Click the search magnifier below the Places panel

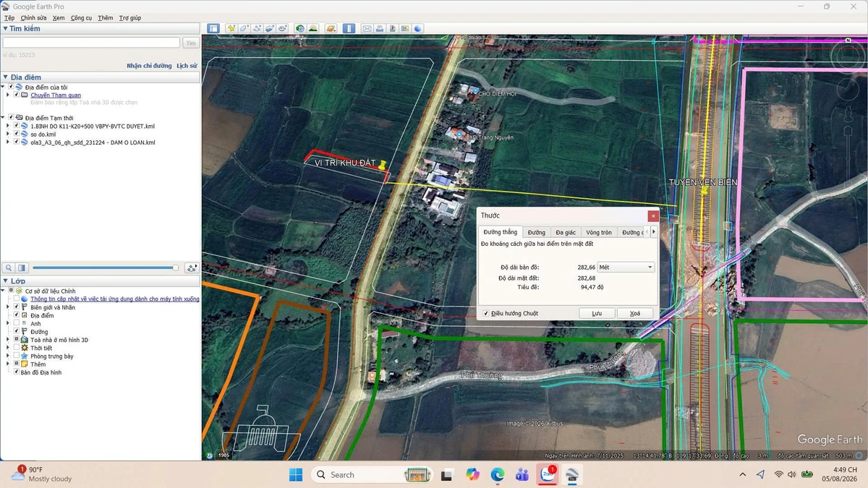tap(9, 267)
